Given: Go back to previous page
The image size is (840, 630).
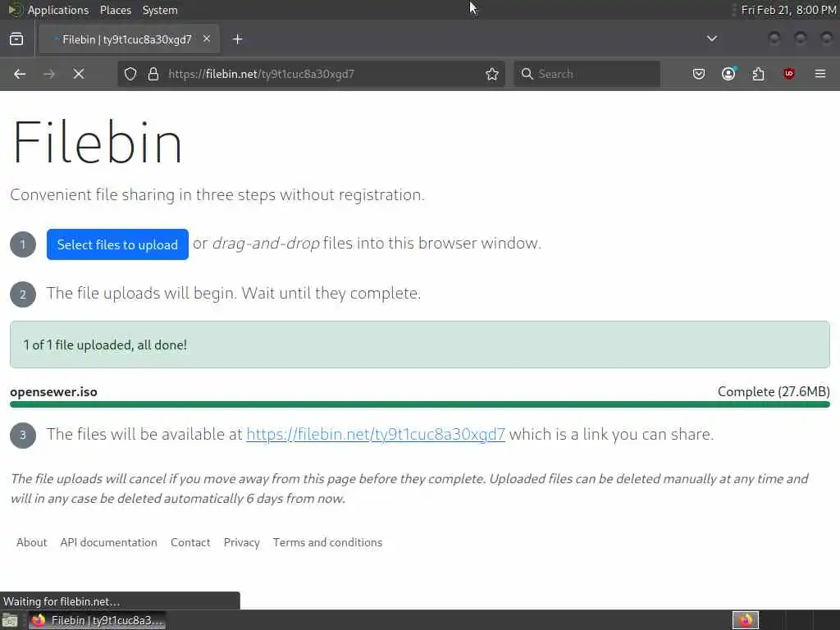Looking at the screenshot, I should tap(20, 74).
